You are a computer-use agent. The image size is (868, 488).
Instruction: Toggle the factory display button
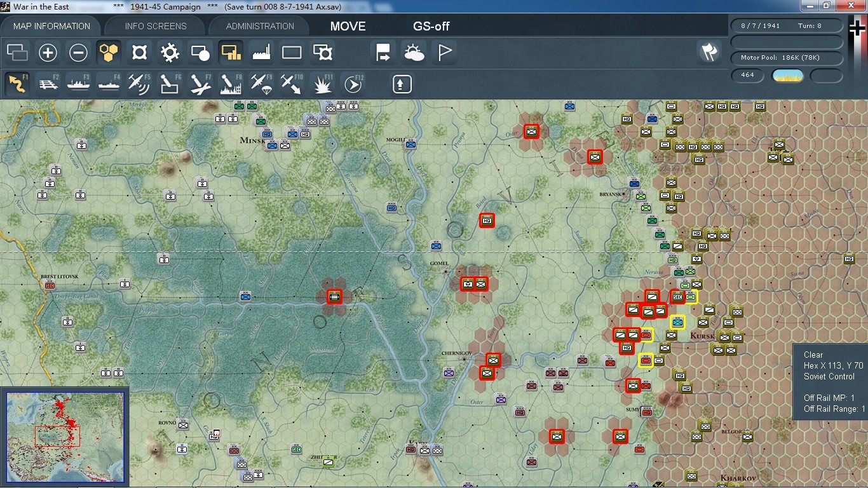pos(261,52)
